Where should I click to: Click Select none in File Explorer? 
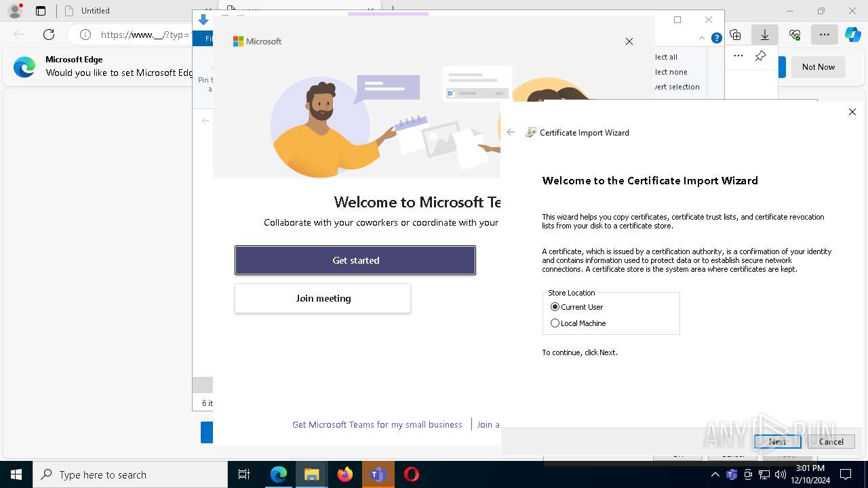click(671, 72)
